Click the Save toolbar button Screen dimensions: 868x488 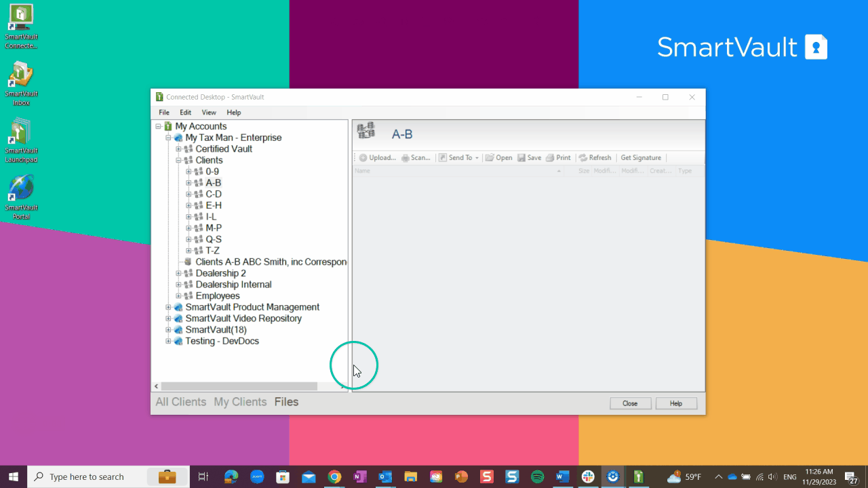(x=529, y=158)
